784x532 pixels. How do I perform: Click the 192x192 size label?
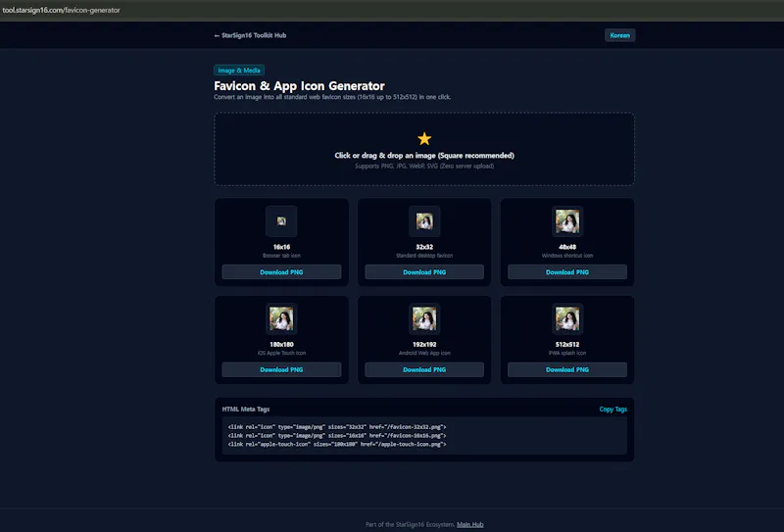424,345
